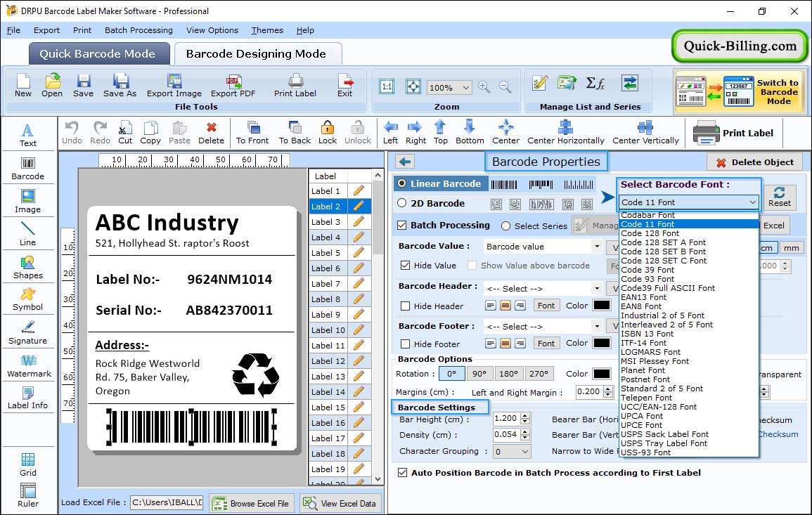Select the Text tool in sidebar
The image size is (812, 515).
28,135
